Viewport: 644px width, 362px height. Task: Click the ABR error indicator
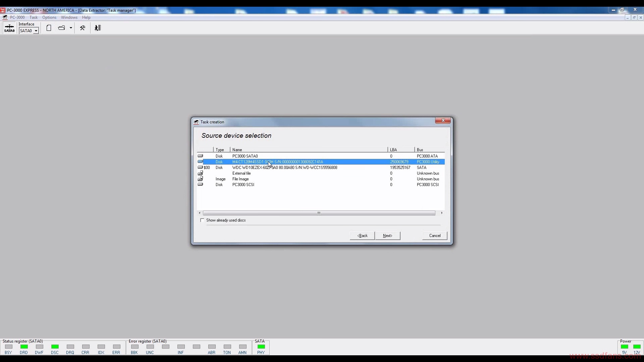point(212,347)
